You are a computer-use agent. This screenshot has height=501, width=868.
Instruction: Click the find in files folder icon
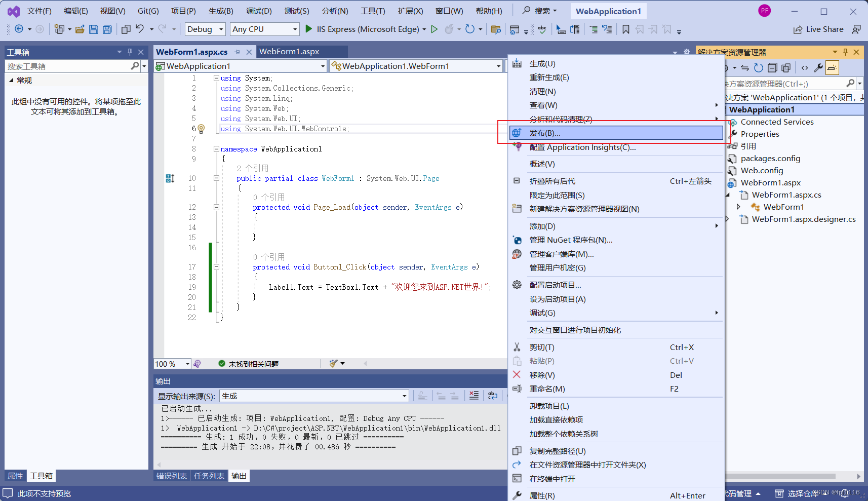496,29
